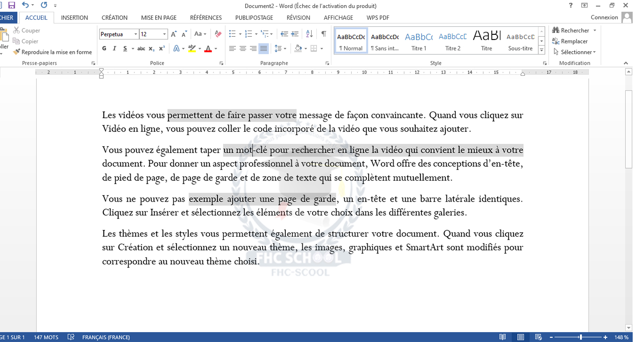Open ribbon display options icon in title bar
This screenshot has height=342, width=644.
585,5
